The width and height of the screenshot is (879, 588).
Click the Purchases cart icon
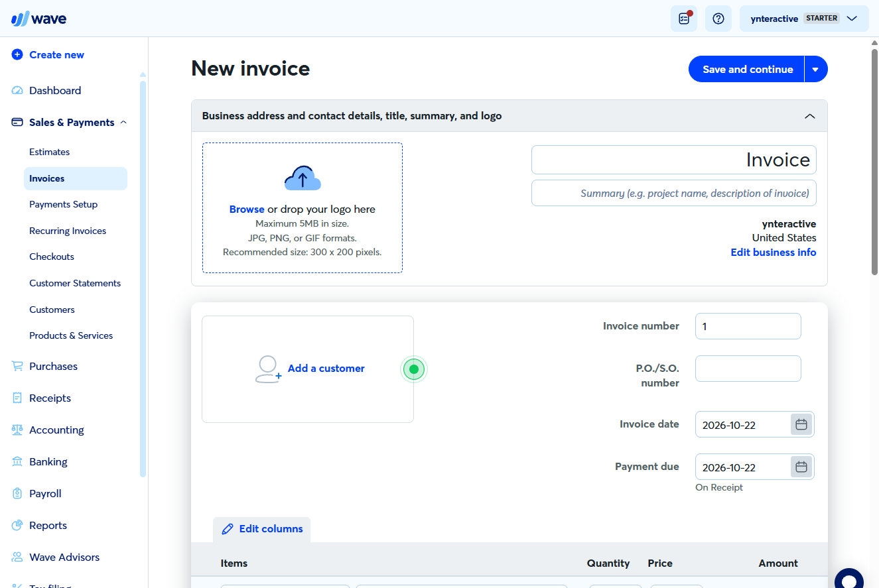17,367
